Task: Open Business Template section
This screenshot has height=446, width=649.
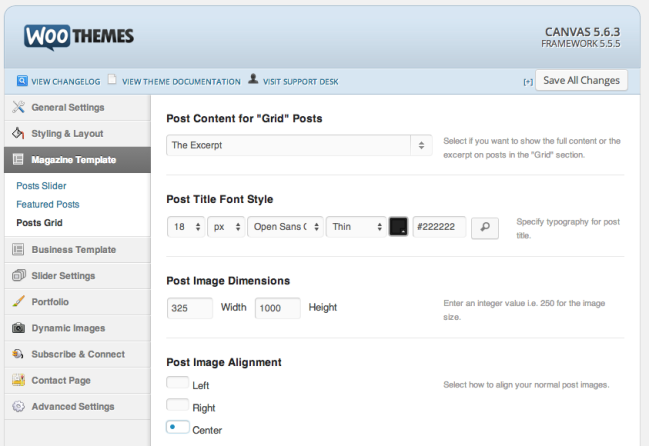Action: tap(77, 249)
